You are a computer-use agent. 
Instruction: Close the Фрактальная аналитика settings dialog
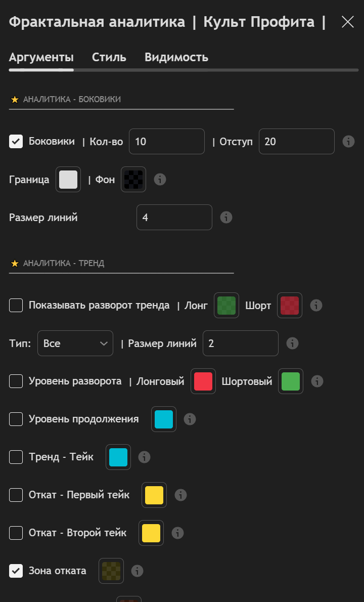(x=348, y=22)
